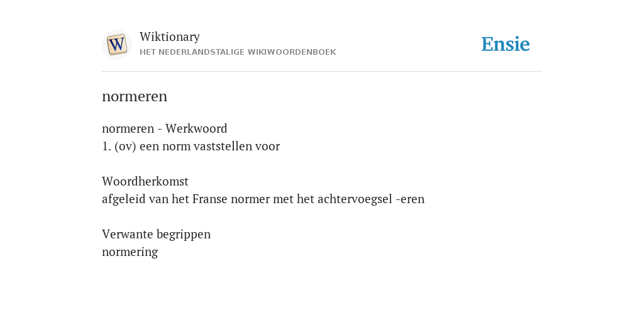Click the etymology line mentioning Franse normer
The image size is (644, 322).
(x=263, y=199)
